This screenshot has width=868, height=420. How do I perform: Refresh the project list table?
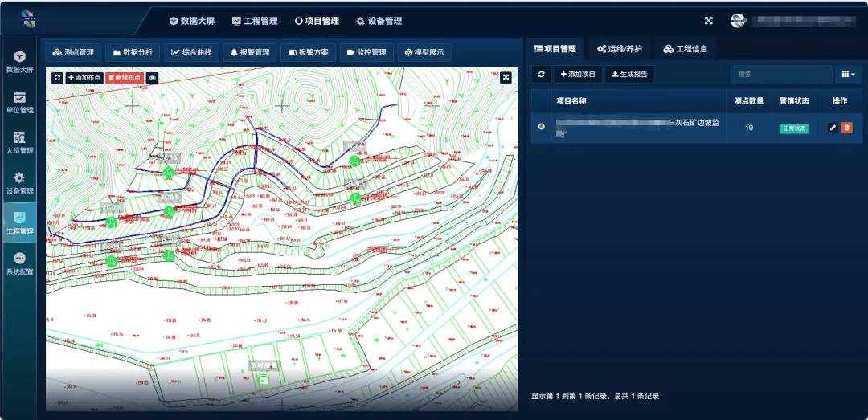click(542, 74)
